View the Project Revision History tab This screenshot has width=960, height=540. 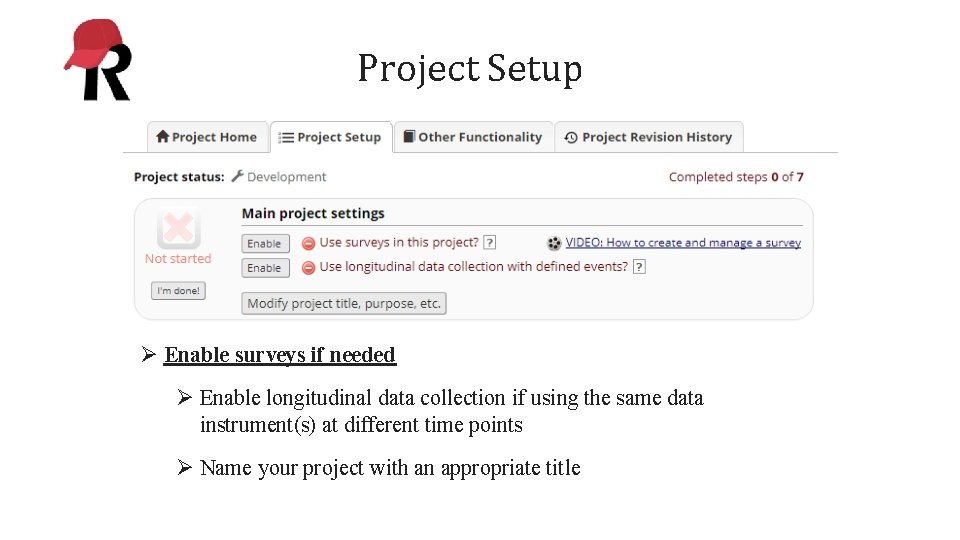pos(648,137)
